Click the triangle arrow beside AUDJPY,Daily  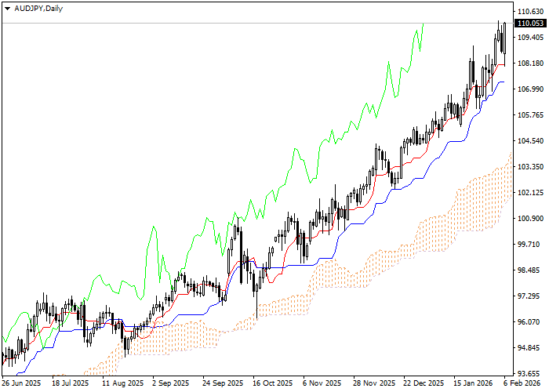point(7,7)
